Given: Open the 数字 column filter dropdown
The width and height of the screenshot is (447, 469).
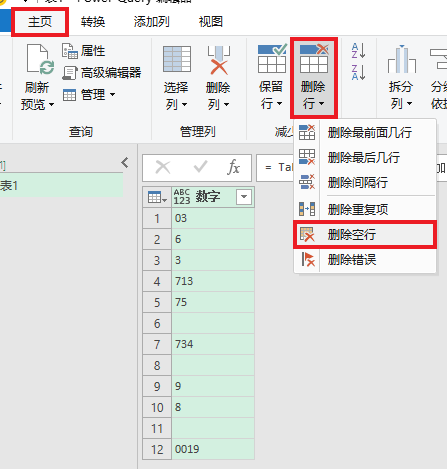Looking at the screenshot, I should (244, 197).
